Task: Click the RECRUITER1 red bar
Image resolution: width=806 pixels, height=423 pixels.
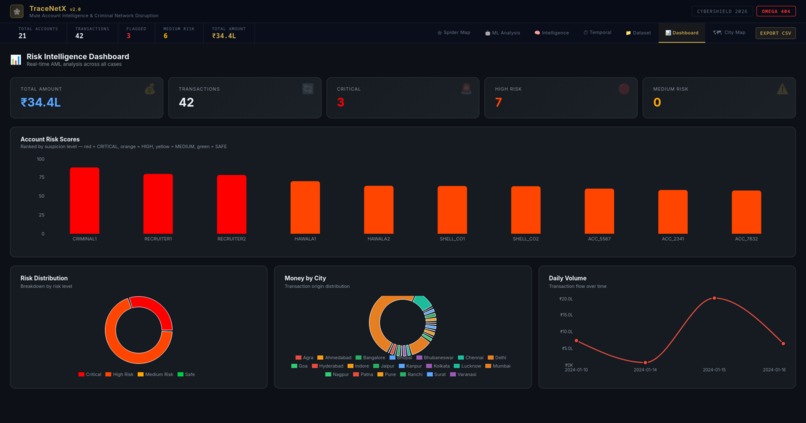Action: coord(158,204)
